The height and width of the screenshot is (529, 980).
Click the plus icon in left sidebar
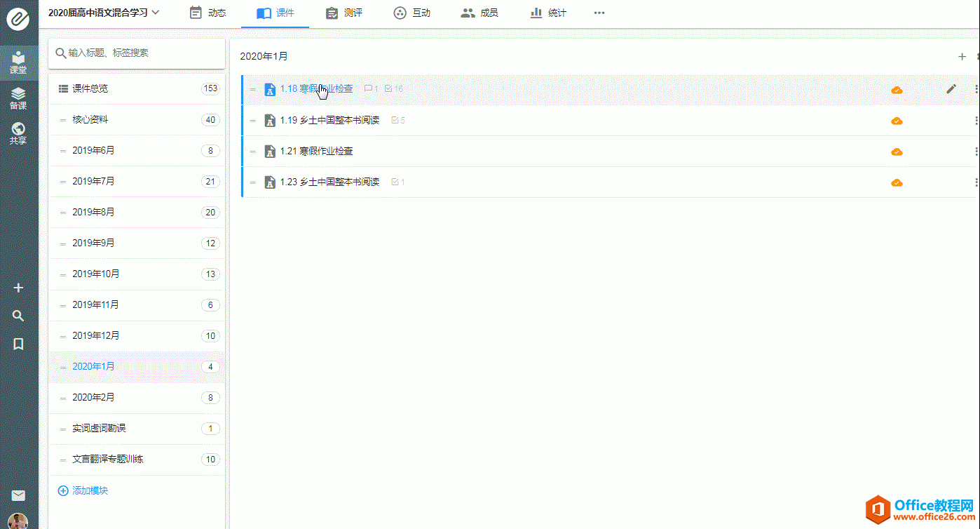click(19, 288)
